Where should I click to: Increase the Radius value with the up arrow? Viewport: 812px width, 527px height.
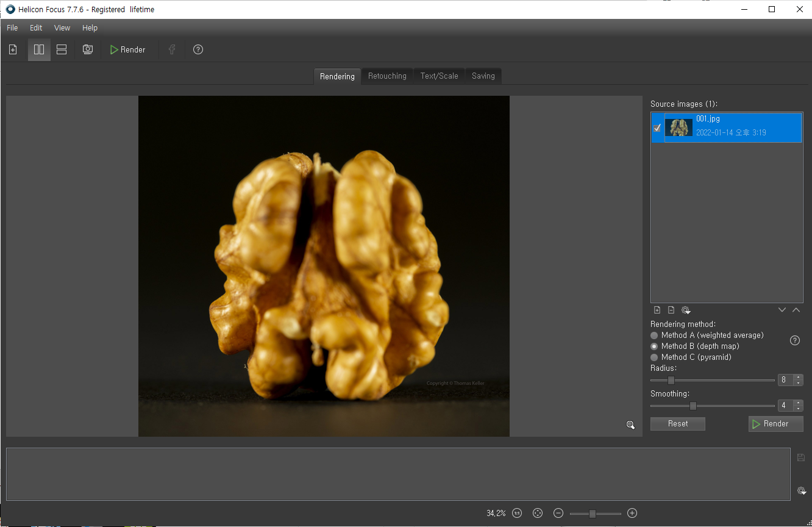tap(798, 378)
